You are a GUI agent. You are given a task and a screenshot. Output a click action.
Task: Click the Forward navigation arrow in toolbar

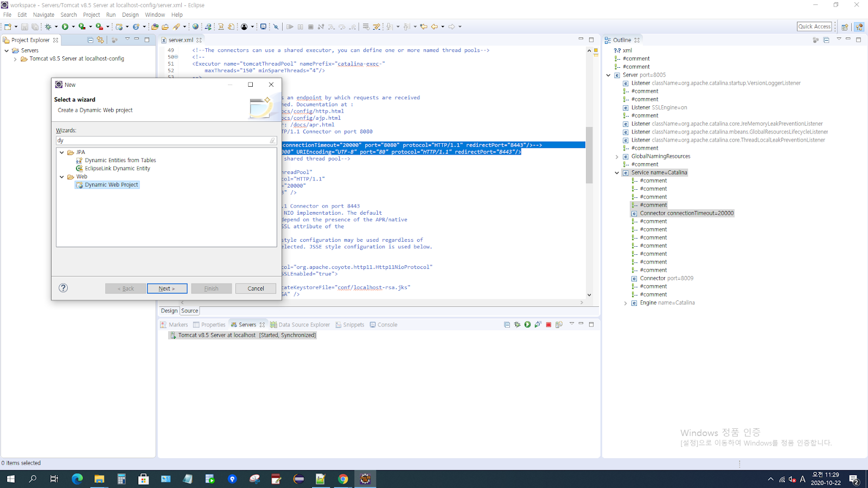451,27
